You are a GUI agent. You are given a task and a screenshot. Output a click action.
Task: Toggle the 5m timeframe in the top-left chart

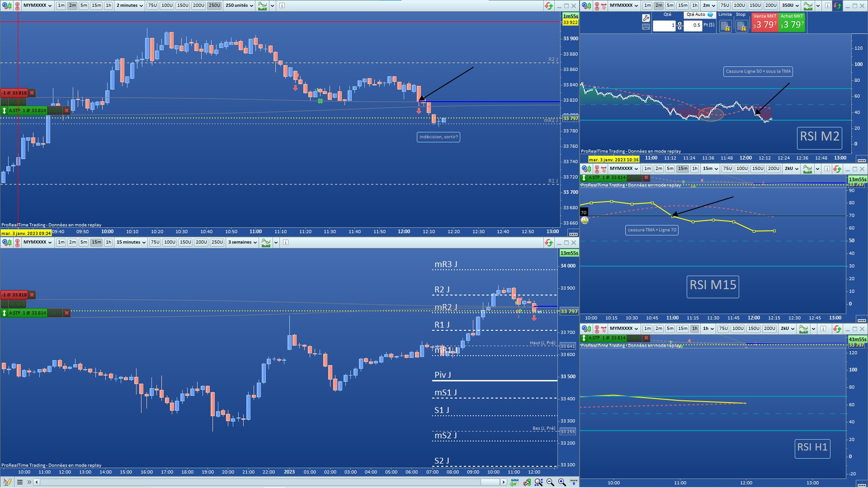(84, 5)
